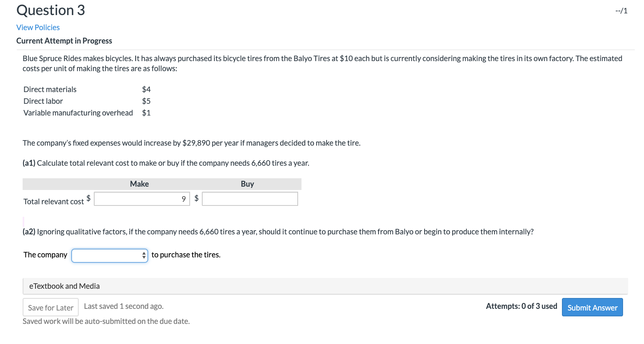Click the Current Attempt in Progress label

coord(64,41)
